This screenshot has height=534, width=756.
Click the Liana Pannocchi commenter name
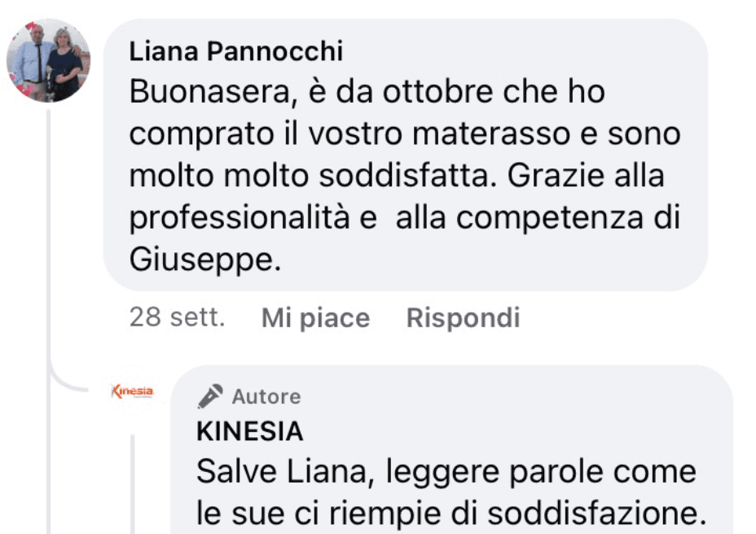[x=236, y=51]
